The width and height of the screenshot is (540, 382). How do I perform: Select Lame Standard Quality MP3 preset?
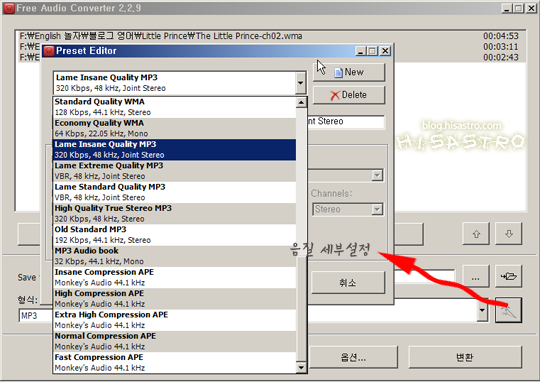(x=175, y=193)
